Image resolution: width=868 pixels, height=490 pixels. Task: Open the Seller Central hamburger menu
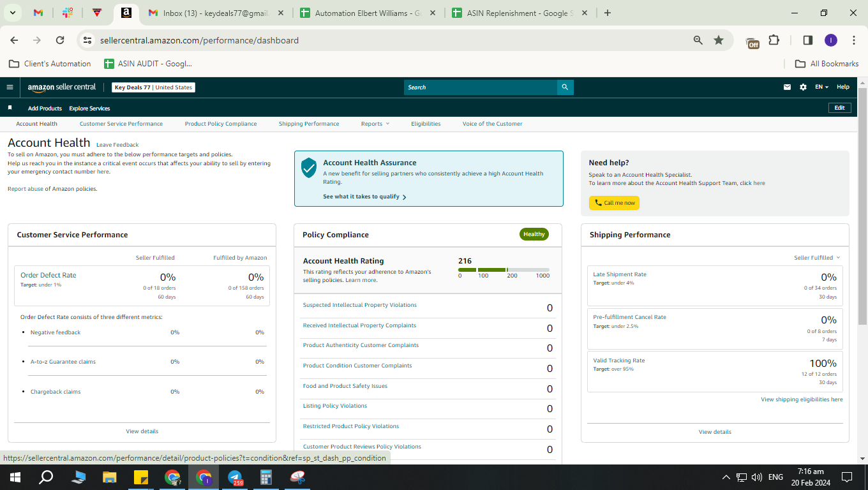point(10,87)
